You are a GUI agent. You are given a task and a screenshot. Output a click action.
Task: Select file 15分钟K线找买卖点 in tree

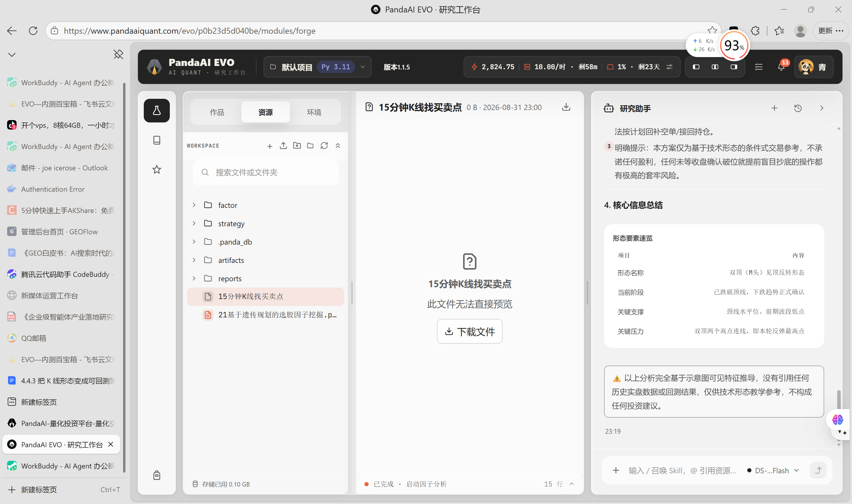tap(265, 296)
